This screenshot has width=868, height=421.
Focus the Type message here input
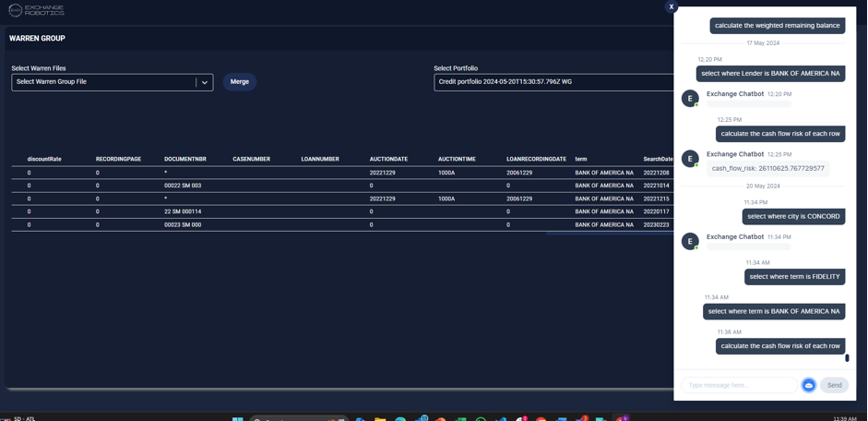click(739, 385)
